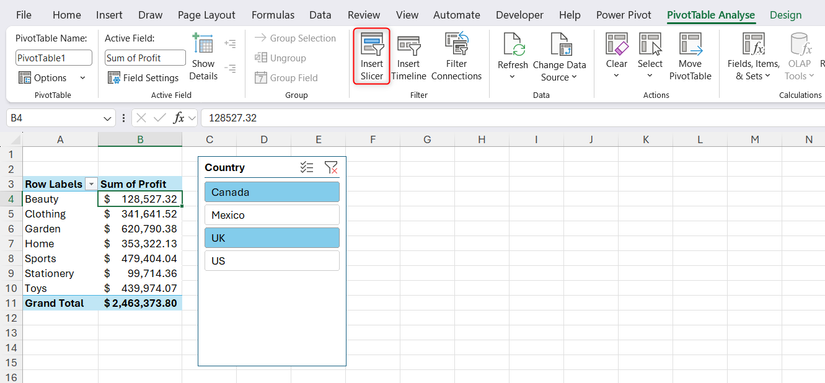825x383 pixels.
Task: Click the Fields, Items, & Sets icon
Action: coord(753,44)
